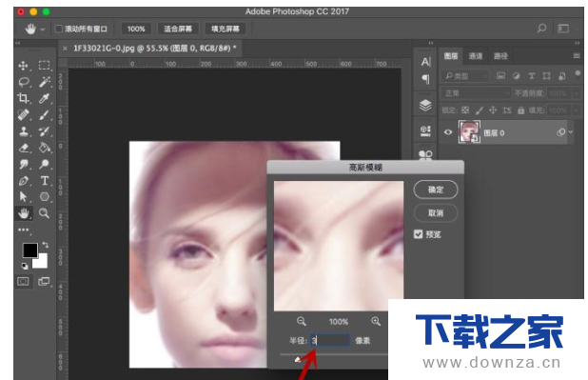
Task: Toggle pixel layer filter
Action: click(500, 76)
